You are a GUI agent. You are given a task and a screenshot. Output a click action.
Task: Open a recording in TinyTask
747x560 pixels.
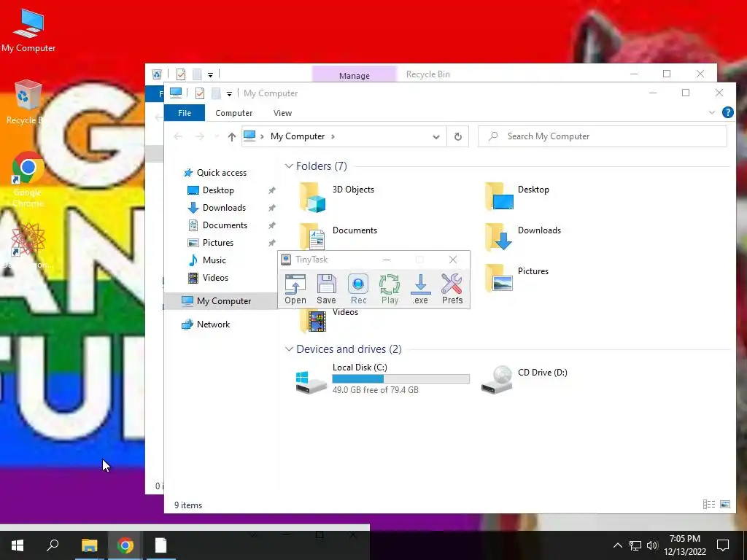pyautogui.click(x=295, y=289)
